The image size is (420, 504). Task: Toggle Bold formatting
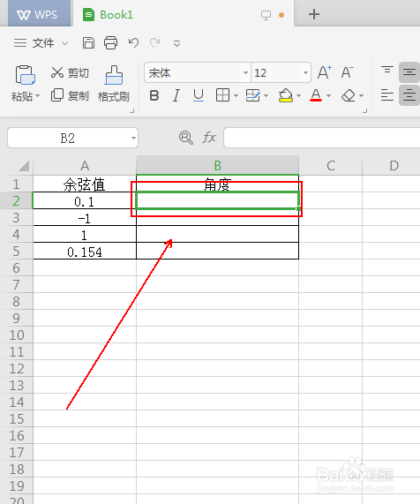pyautogui.click(x=154, y=95)
